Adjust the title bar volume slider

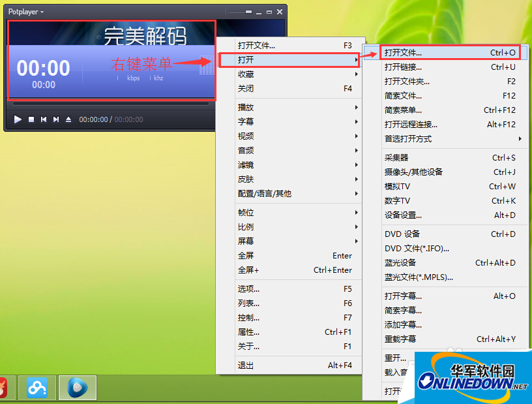pyautogui.click(x=240, y=12)
